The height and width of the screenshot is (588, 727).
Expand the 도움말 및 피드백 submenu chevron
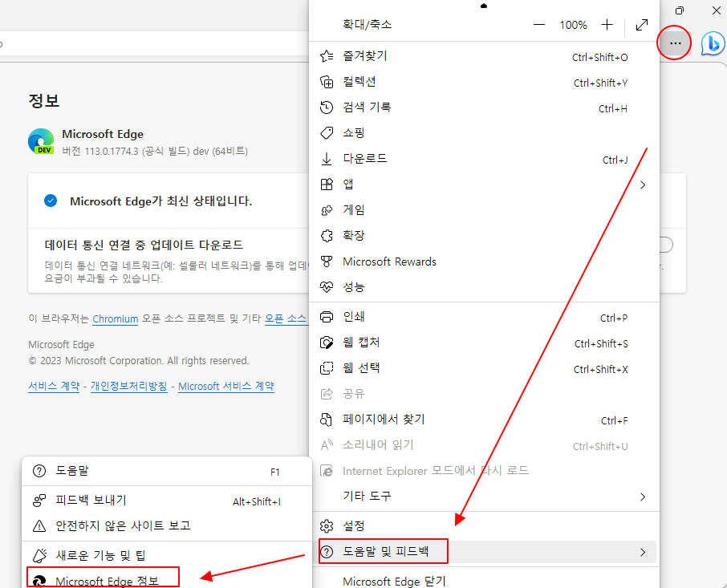[643, 552]
